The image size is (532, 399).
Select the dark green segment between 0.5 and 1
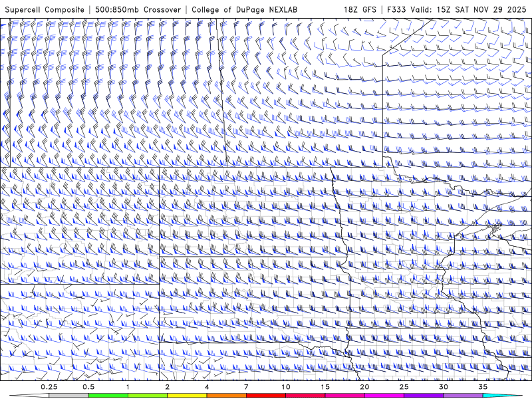(x=108, y=396)
